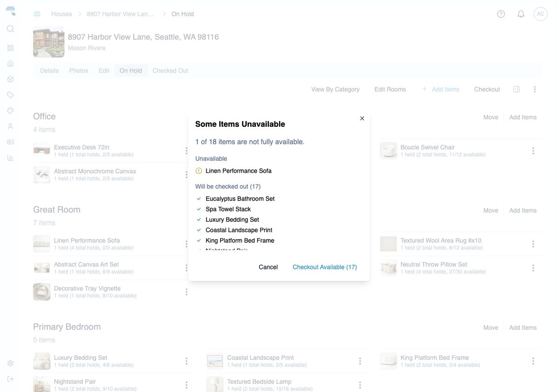Screen dimensions: 558x392
Task: Click Add Items for the Great Room
Action: [x=523, y=210]
